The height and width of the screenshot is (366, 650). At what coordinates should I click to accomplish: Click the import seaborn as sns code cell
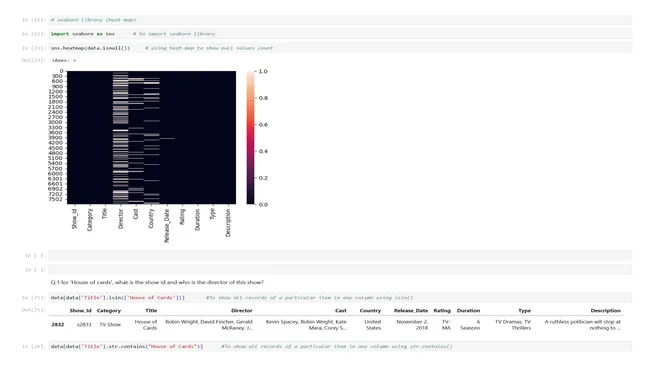pos(340,34)
